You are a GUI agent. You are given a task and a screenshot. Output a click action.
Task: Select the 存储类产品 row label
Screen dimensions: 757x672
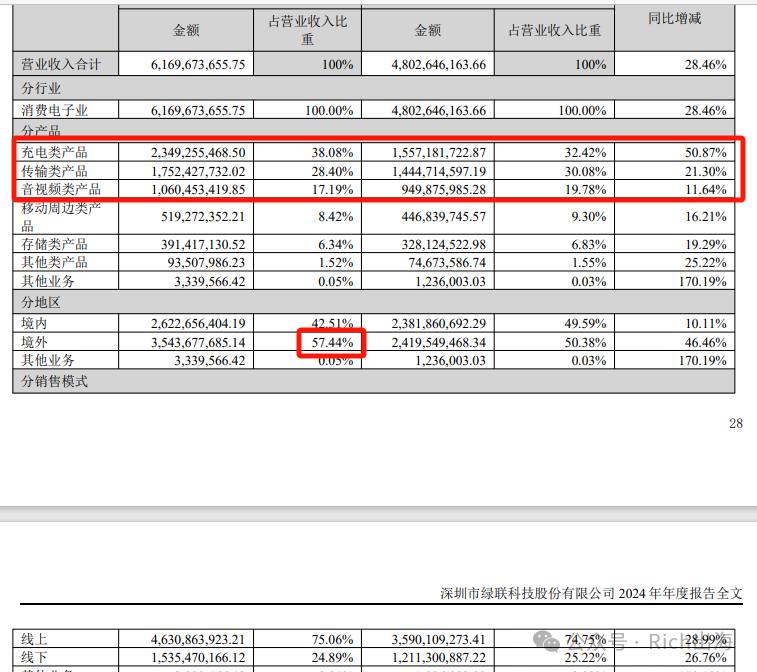(55, 244)
